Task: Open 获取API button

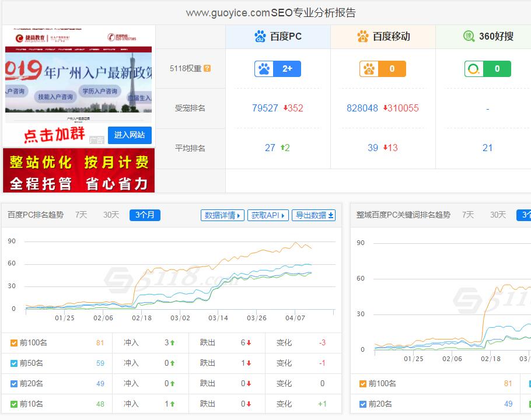Action: [x=268, y=215]
